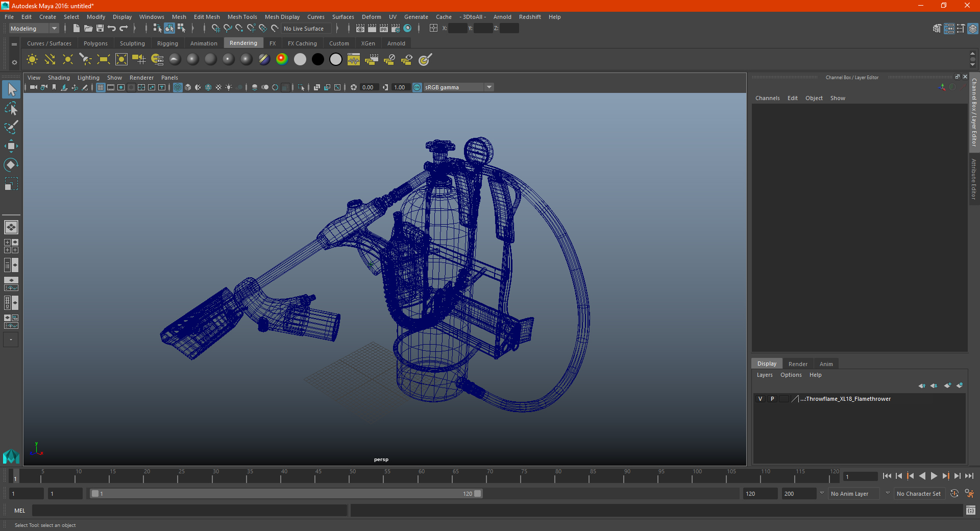Start IPR render from status line
980x531 pixels.
[384, 29]
